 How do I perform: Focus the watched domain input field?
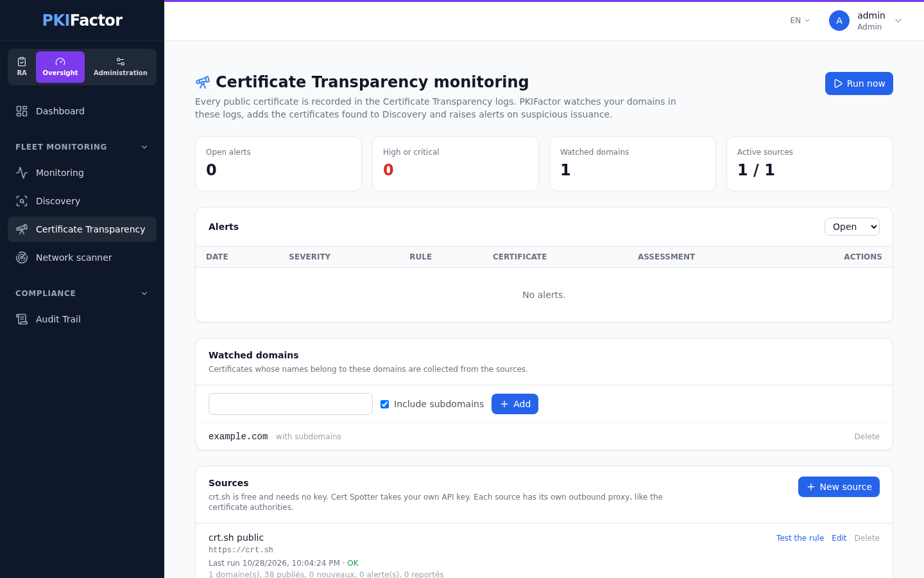291,404
